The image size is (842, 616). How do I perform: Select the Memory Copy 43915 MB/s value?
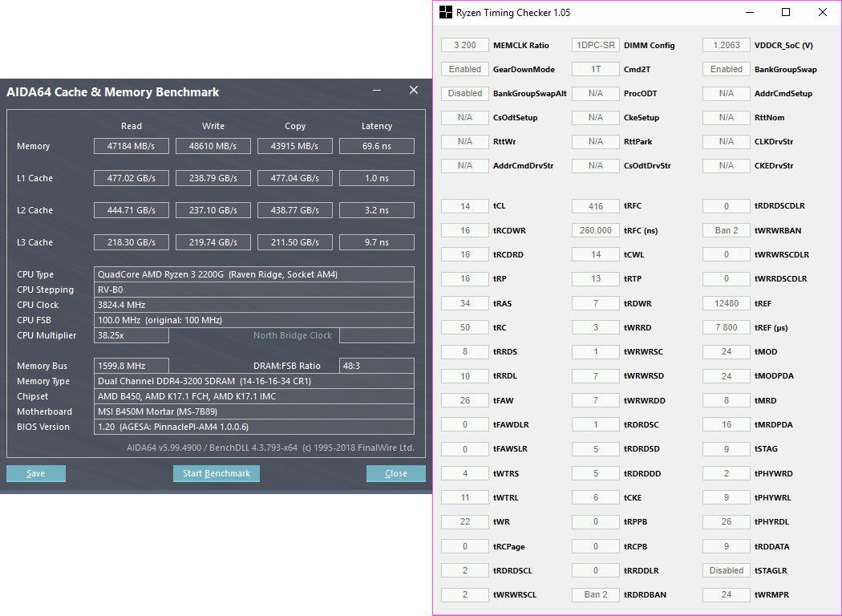(295, 146)
